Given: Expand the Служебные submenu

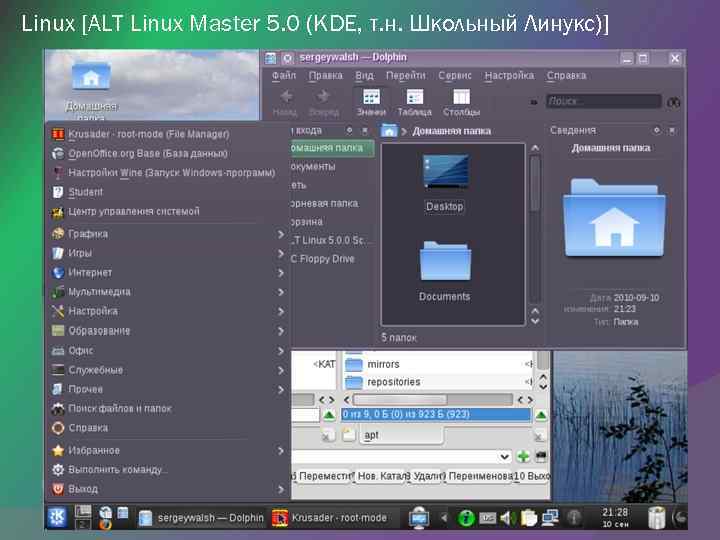Looking at the screenshot, I should tap(168, 370).
